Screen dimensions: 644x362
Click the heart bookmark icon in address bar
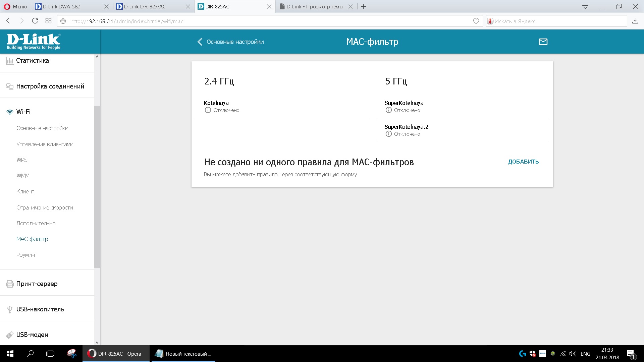coord(476,21)
